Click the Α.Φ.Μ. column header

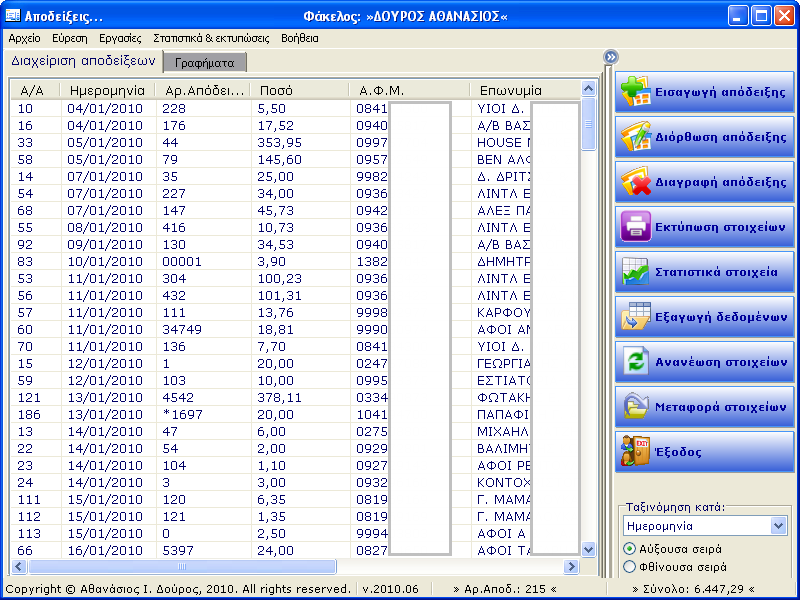pos(410,90)
